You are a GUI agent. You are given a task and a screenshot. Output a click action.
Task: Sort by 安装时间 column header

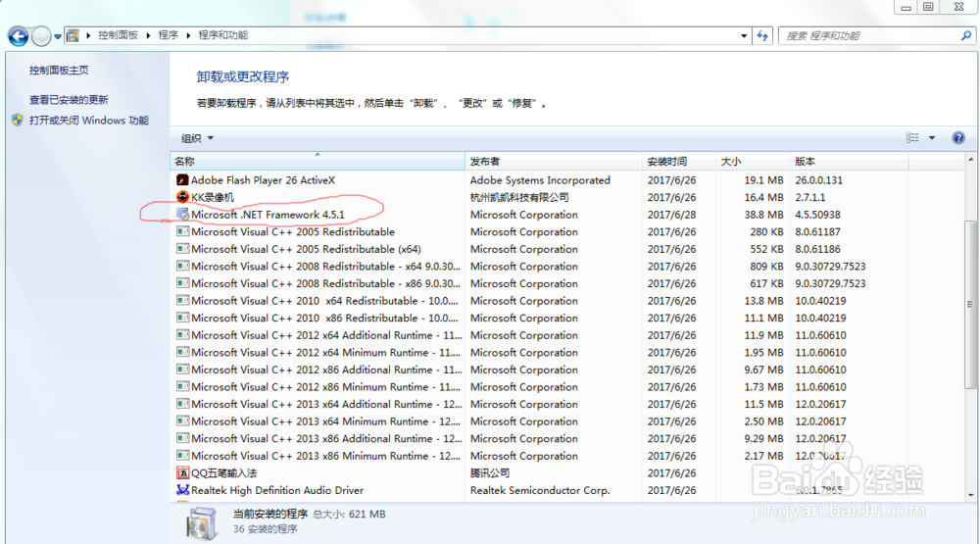pyautogui.click(x=679, y=162)
